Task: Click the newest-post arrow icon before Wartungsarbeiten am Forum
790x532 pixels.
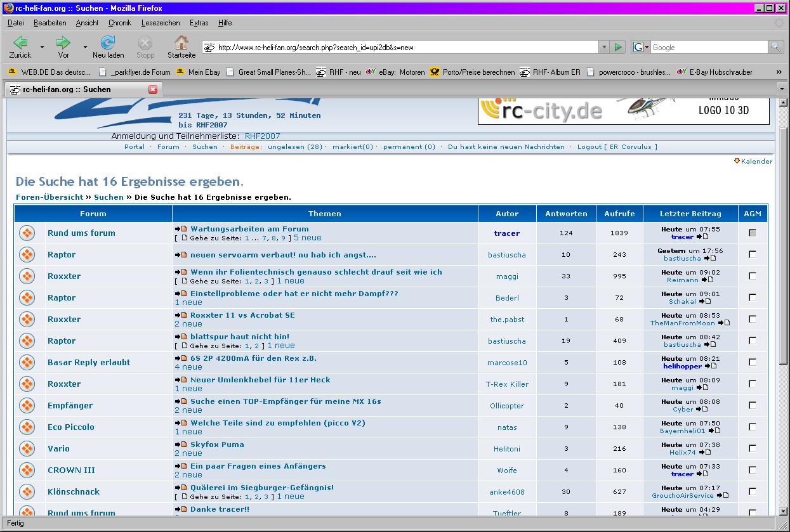Action: tap(181, 229)
